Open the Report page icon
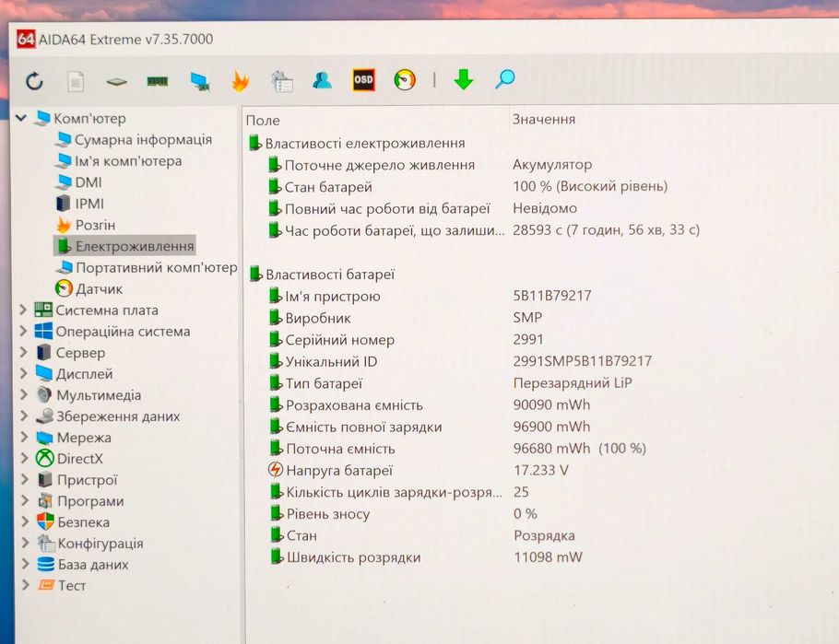Viewport: 839px width, 644px height. (76, 82)
